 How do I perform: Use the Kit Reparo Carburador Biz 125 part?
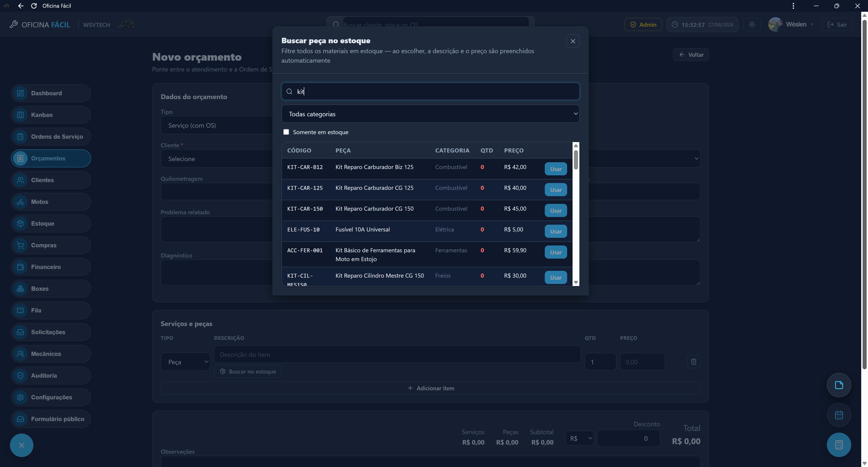coord(556,169)
